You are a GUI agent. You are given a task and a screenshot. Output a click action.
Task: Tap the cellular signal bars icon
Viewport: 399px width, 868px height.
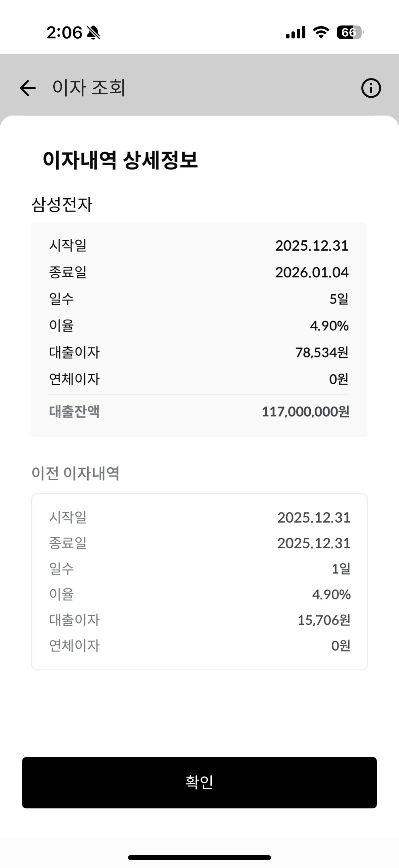click(x=296, y=33)
